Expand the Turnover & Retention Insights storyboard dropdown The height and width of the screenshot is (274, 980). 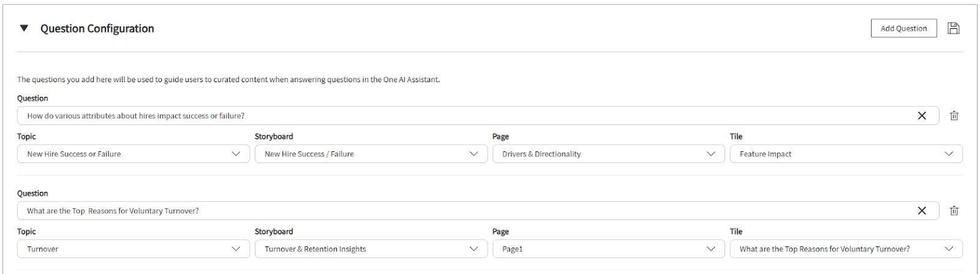tap(371, 249)
